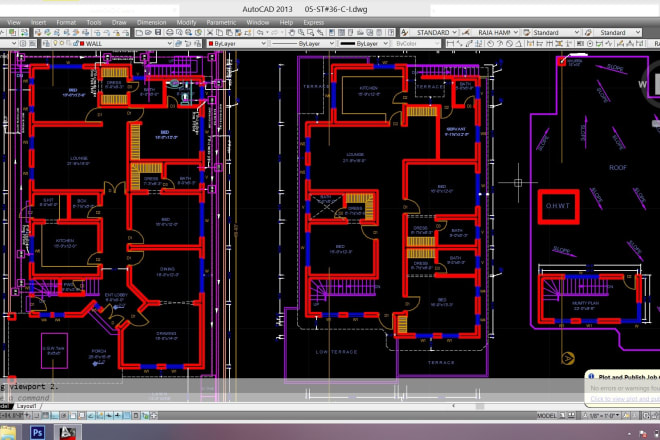Select the Linear dimension tool
The image size is (660, 440).
450,43
